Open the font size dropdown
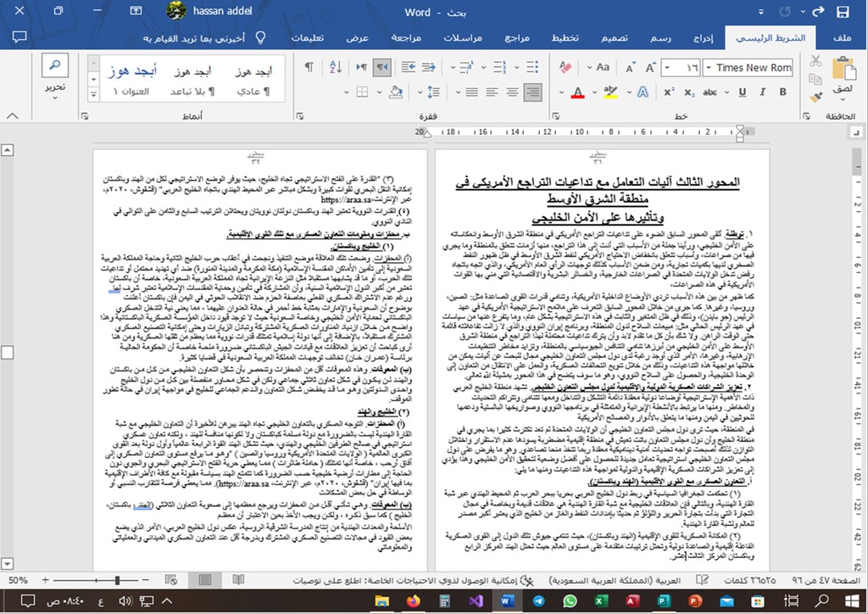The image size is (868, 614). (666, 68)
